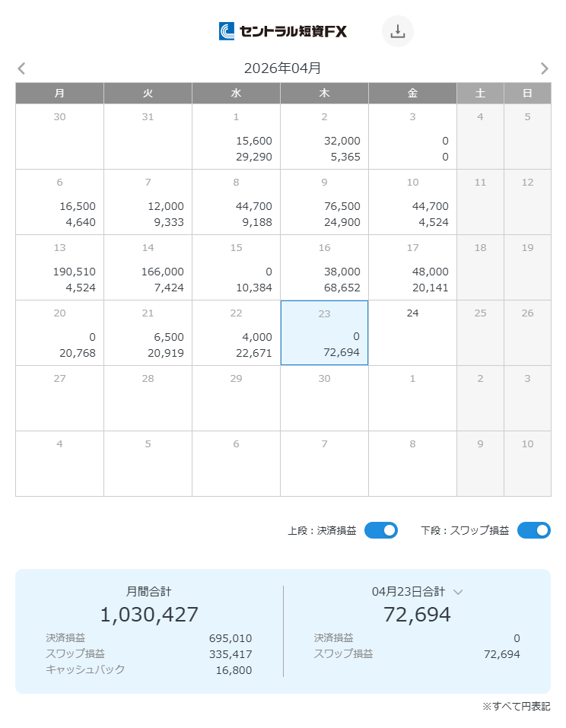Image resolution: width=566 pixels, height=728 pixels.
Task: Go to next month arrow
Action: 544,68
